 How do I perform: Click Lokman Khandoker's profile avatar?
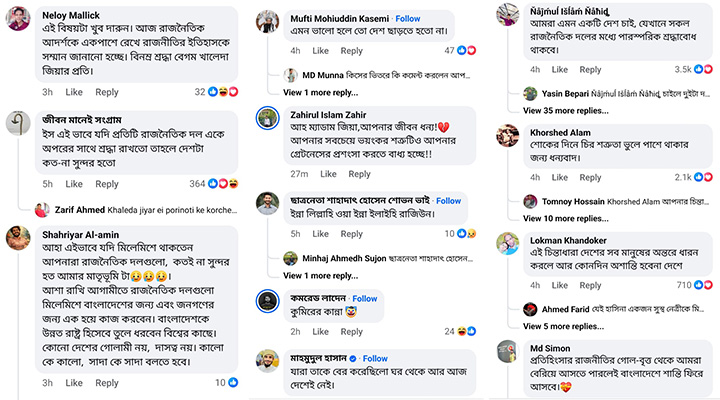click(508, 243)
